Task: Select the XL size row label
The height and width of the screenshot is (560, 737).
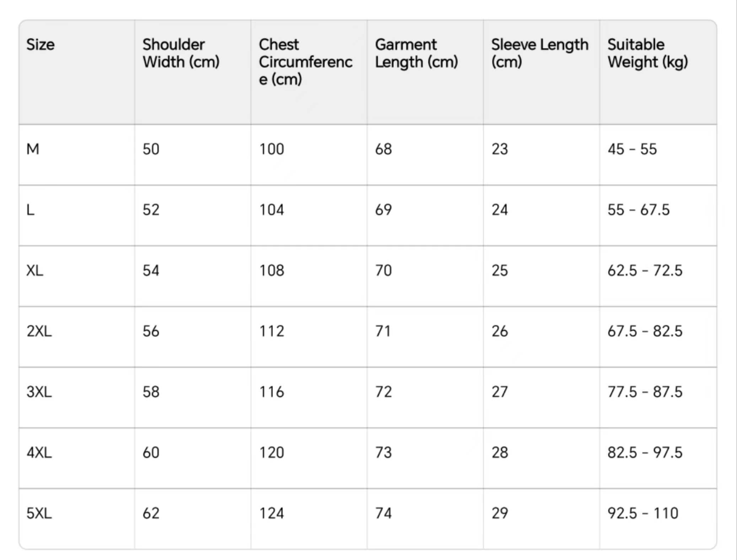Action: (x=35, y=271)
